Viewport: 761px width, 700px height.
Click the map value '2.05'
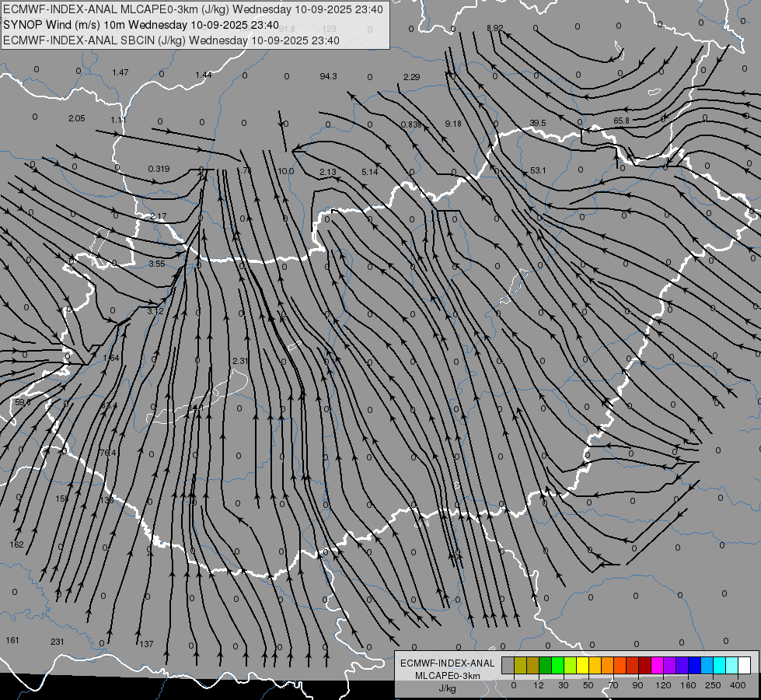pos(77,118)
